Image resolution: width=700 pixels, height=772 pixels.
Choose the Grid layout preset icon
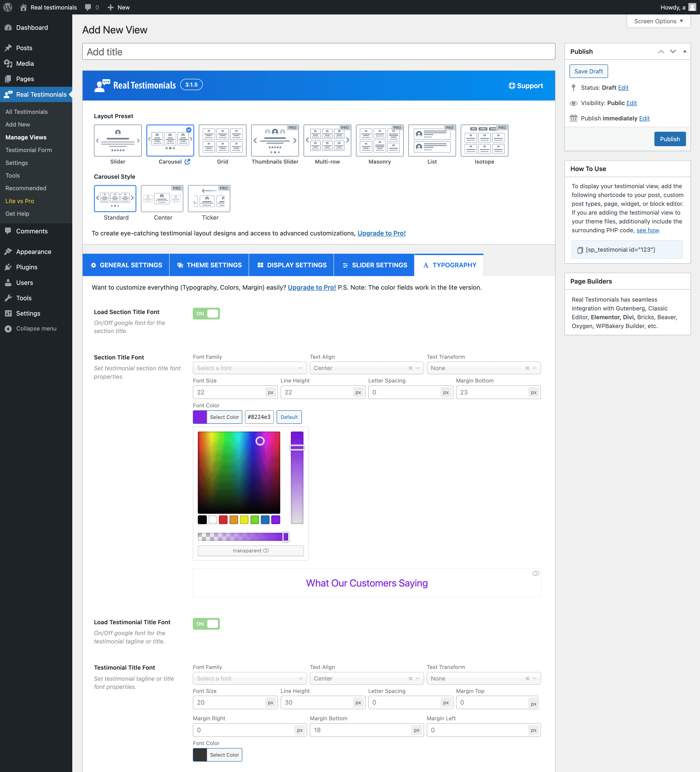click(222, 141)
